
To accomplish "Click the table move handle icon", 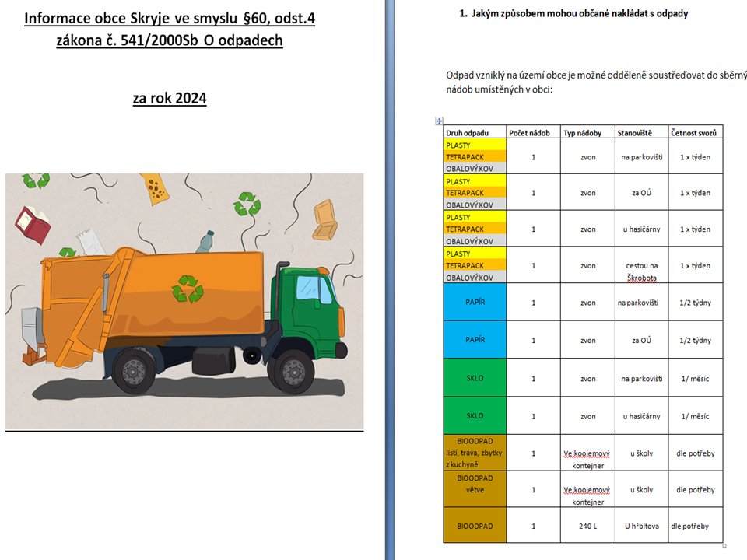I will (439, 121).
